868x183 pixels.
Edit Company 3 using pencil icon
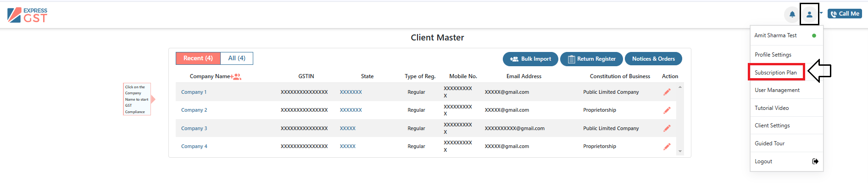pos(667,128)
